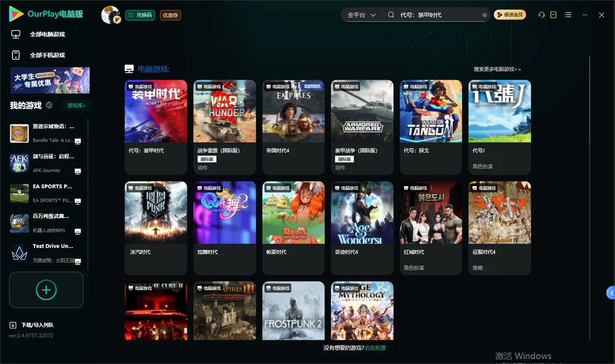
Task: Open the 代号: 探戈 Operation Tango card
Action: [430, 127]
